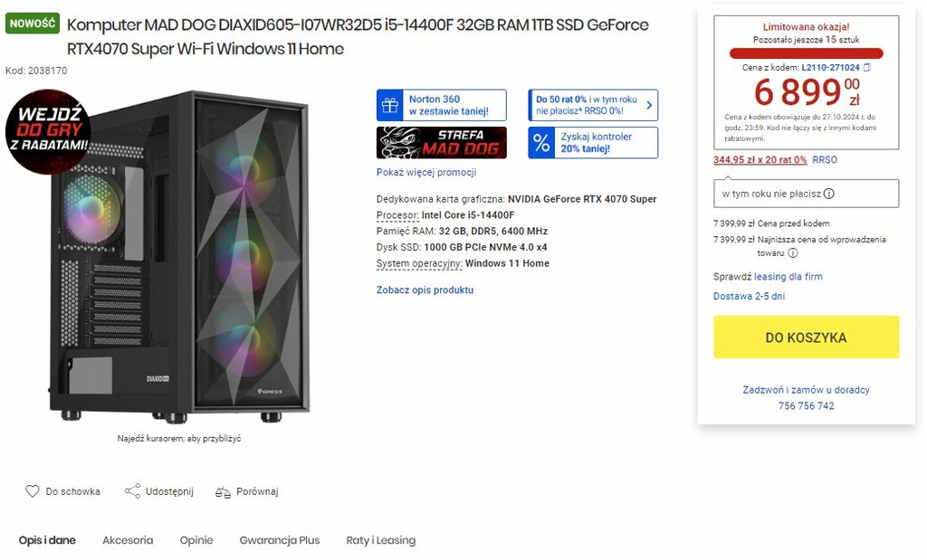
Task: Click the scales icon for Porównaj
Action: 223,491
